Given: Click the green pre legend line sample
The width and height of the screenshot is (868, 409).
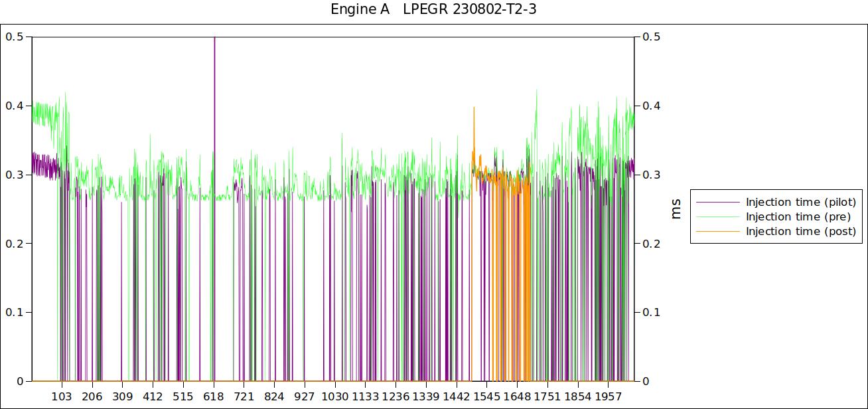Looking at the screenshot, I should pyautogui.click(x=717, y=216).
